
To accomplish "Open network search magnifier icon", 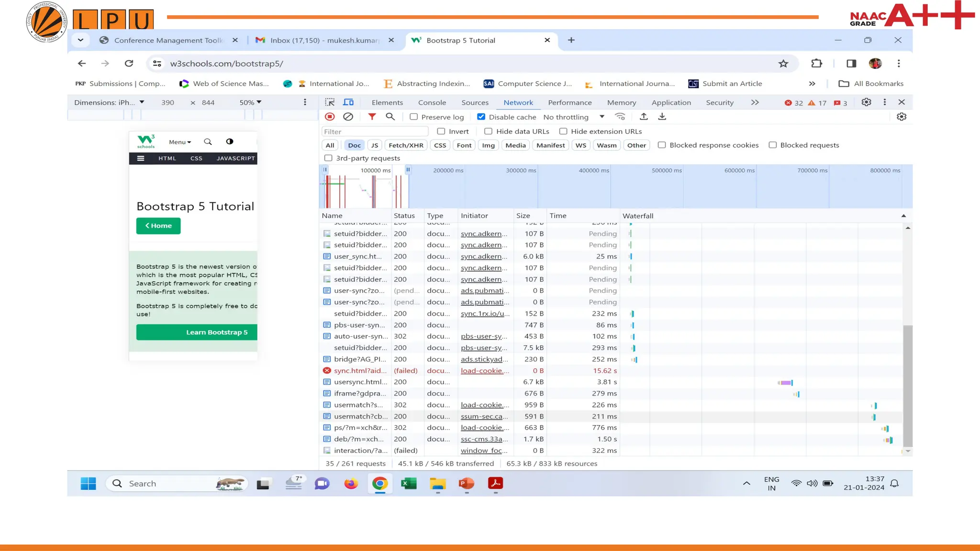I will [390, 117].
